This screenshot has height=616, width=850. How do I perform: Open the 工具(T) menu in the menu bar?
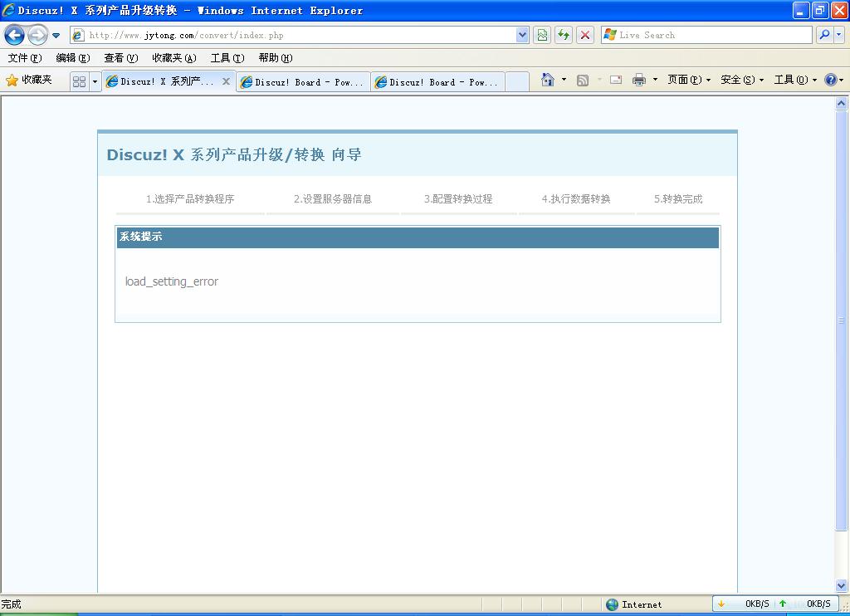pos(227,58)
